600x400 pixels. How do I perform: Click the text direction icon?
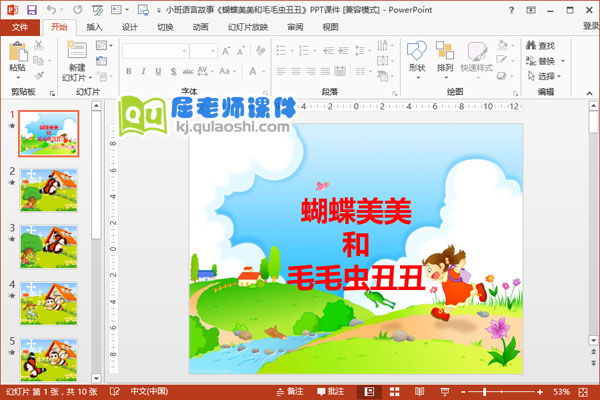click(384, 46)
